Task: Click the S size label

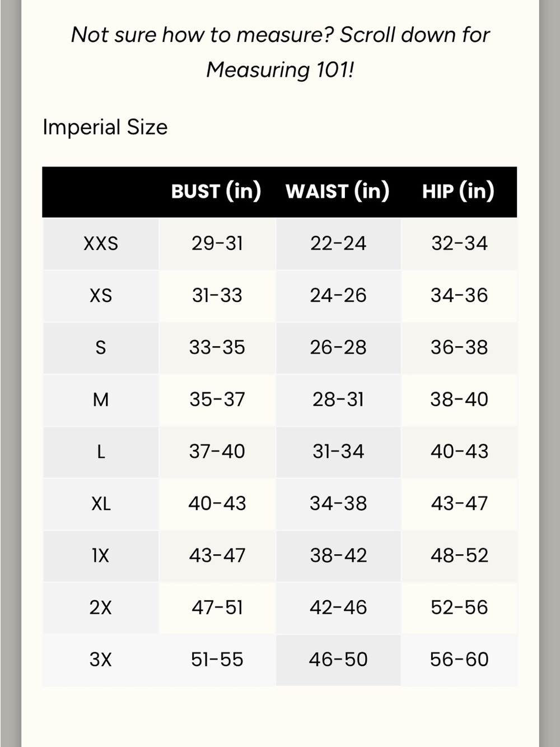Action: coord(101,348)
